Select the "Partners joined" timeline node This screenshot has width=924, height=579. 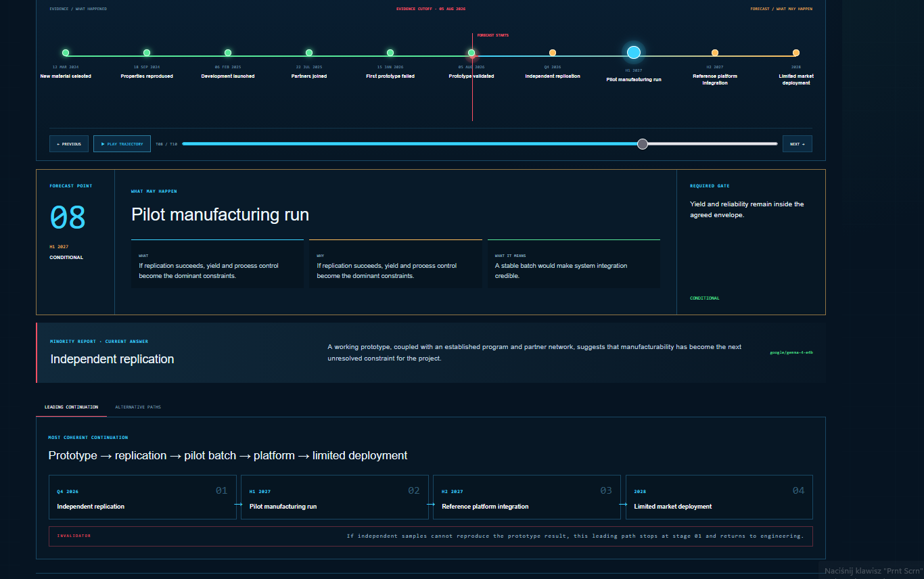[x=309, y=53]
